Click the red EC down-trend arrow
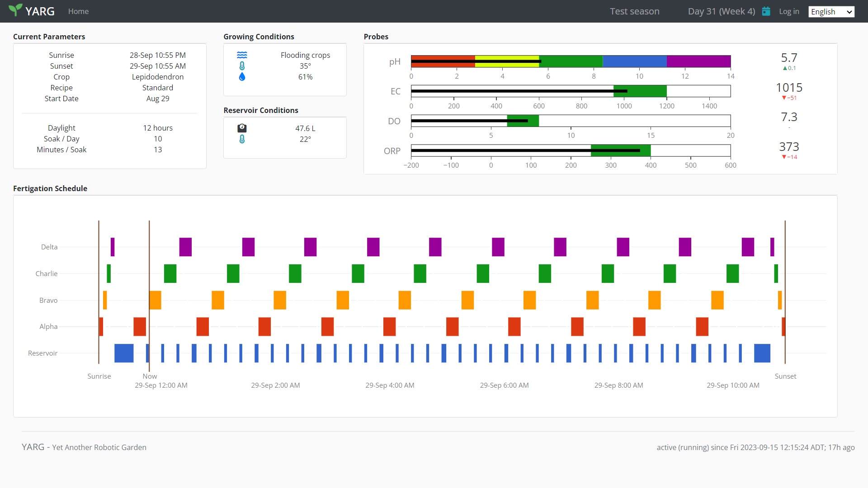Viewport: 868px width, 488px height. (x=784, y=98)
